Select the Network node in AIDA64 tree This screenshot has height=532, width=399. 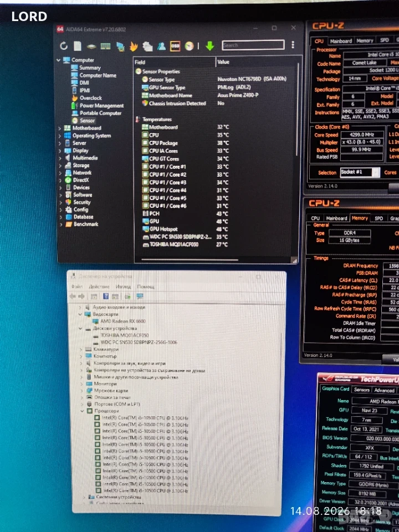[x=82, y=173]
